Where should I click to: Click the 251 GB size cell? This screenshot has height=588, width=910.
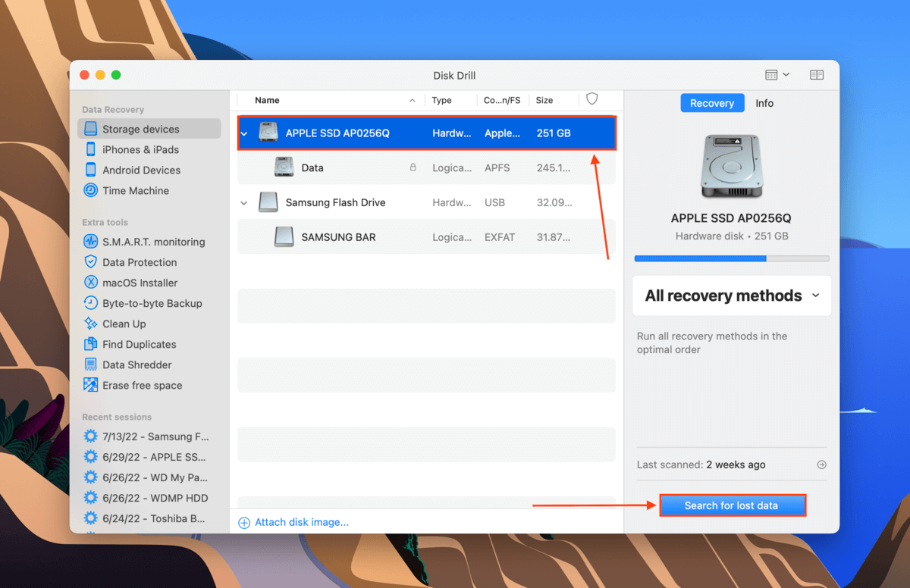click(553, 133)
